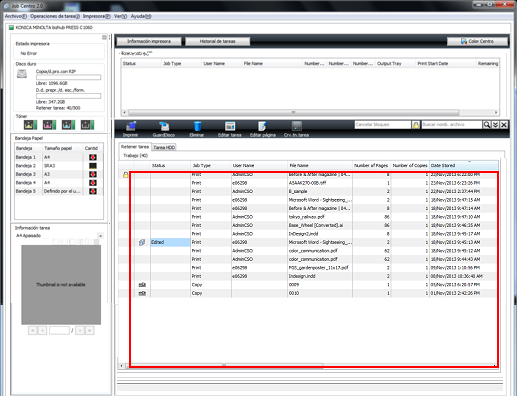Viewport: 517px width, 396px height.
Task: Click the Bandeja 1 paper amount icon
Action: [93, 157]
